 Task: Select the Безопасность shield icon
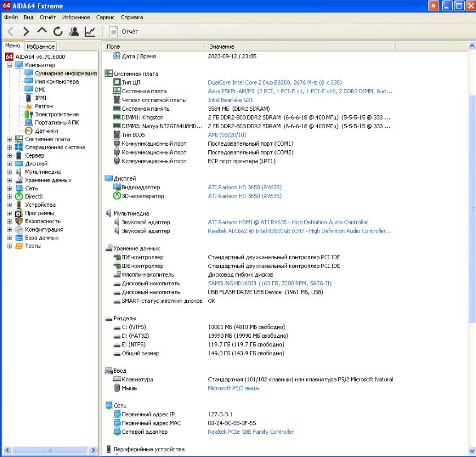tap(19, 221)
